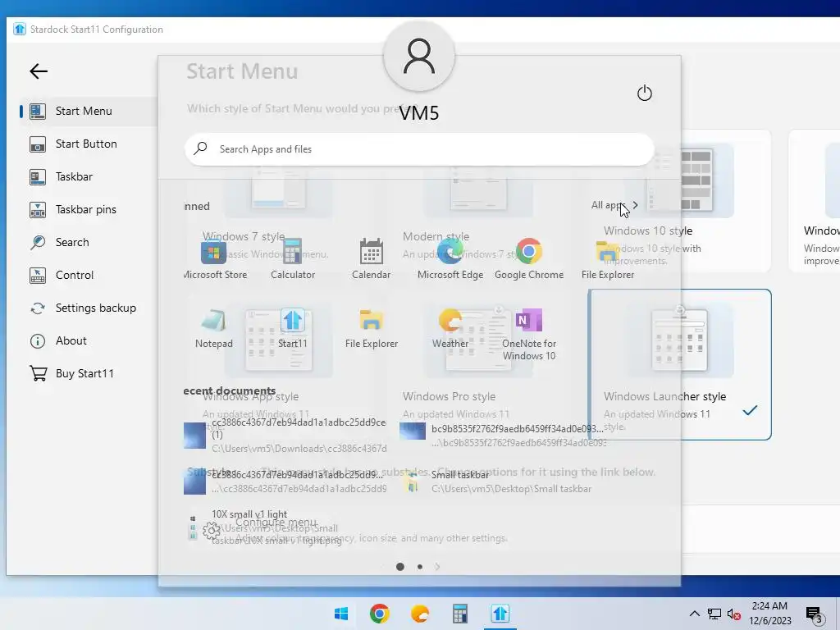This screenshot has height=630, width=840.
Task: Open the Taskbar settings section
Action: (74, 176)
